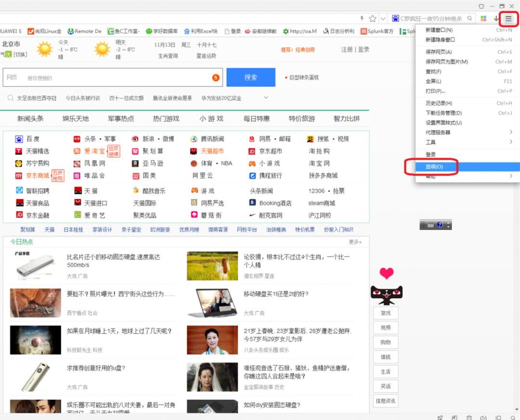Click the 游戏 sidebar button
The height and width of the screenshot is (420, 520).
(386, 313)
